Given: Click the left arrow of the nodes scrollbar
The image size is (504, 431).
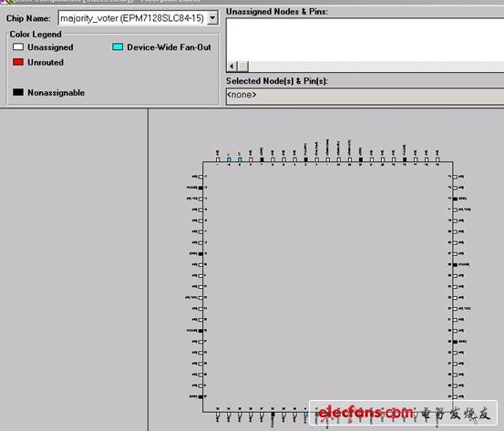Looking at the screenshot, I should 231,67.
